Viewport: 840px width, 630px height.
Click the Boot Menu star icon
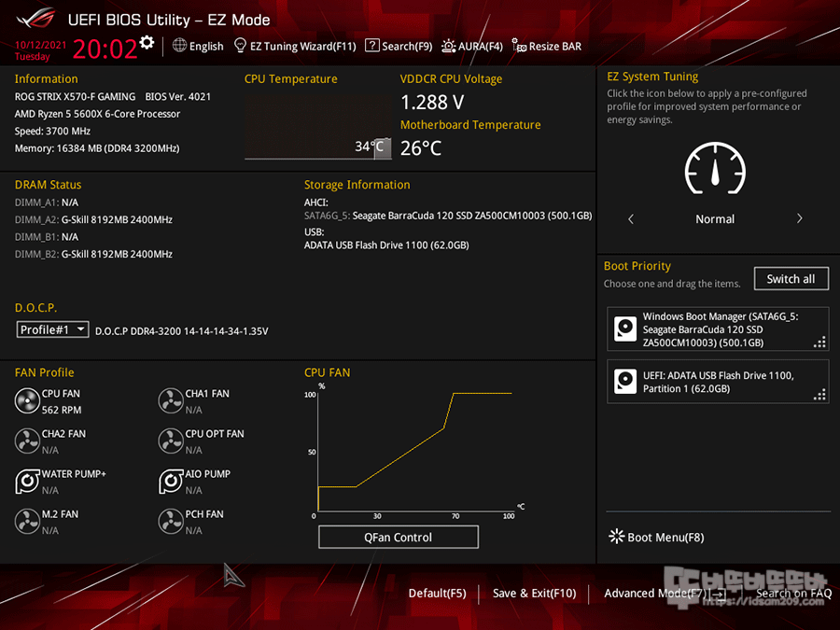tap(617, 537)
